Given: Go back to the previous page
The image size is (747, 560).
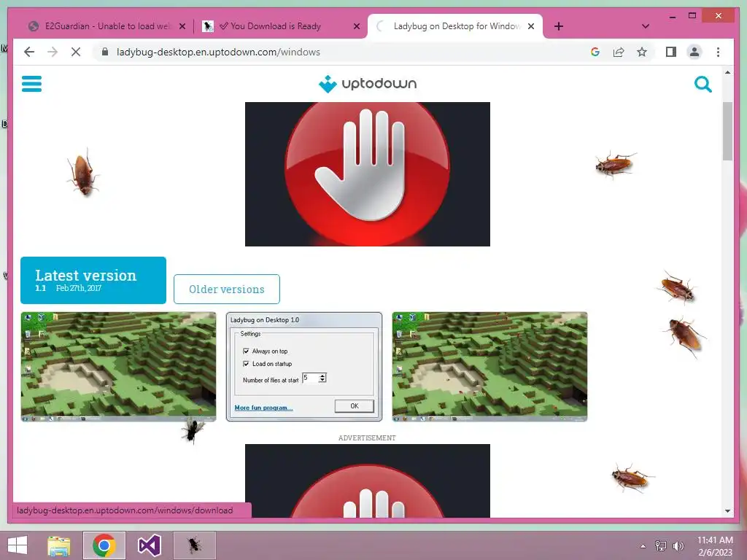Looking at the screenshot, I should click(29, 52).
